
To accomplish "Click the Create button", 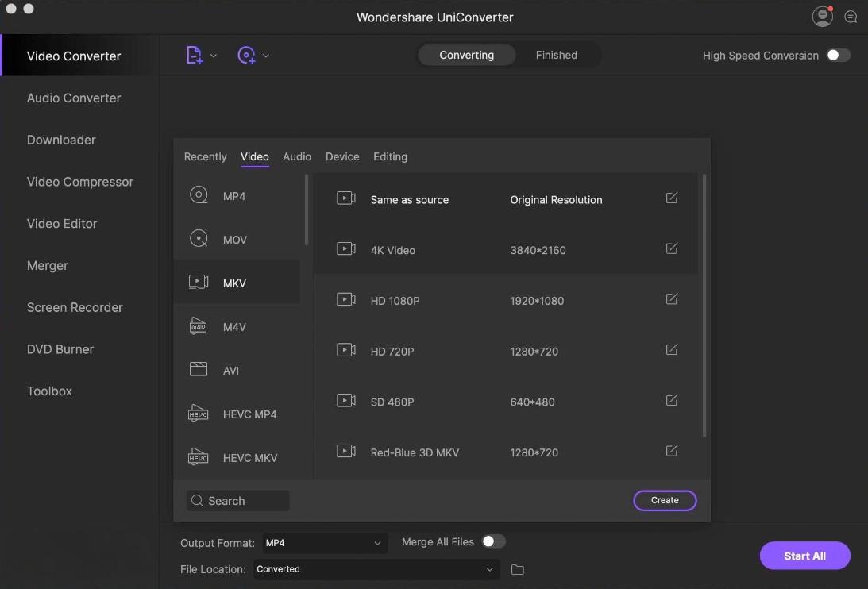I will tap(665, 500).
